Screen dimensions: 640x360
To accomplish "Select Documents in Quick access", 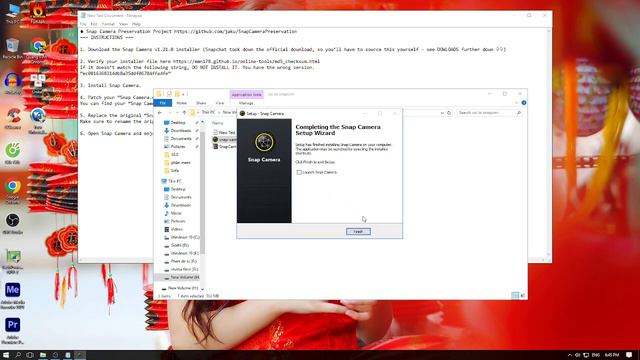I will 181,139.
